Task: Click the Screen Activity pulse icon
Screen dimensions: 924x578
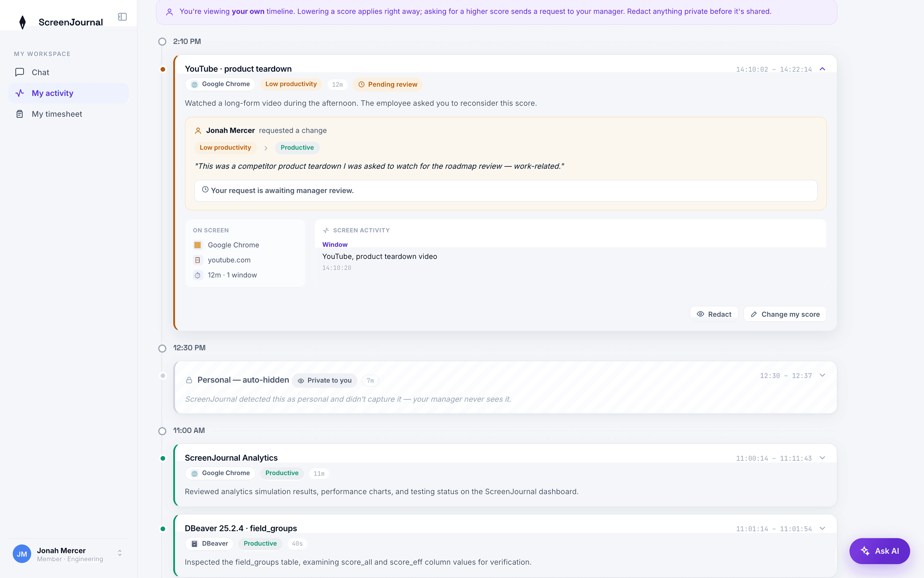Action: pyautogui.click(x=326, y=230)
